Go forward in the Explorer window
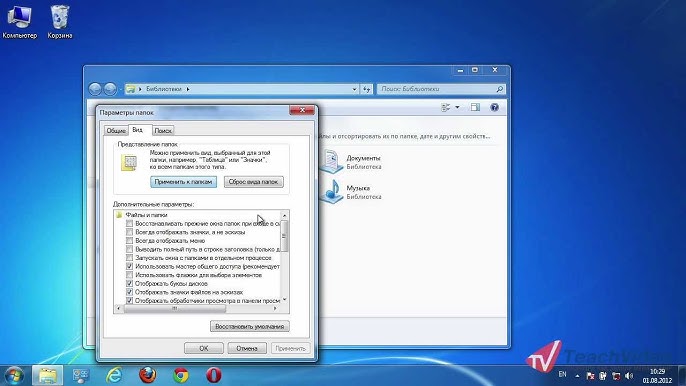The image size is (686, 386). tap(110, 89)
